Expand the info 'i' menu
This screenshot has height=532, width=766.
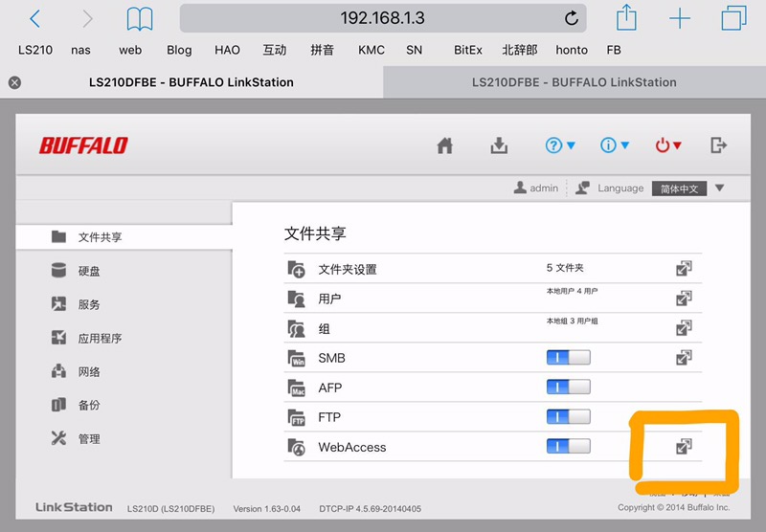[x=615, y=145]
